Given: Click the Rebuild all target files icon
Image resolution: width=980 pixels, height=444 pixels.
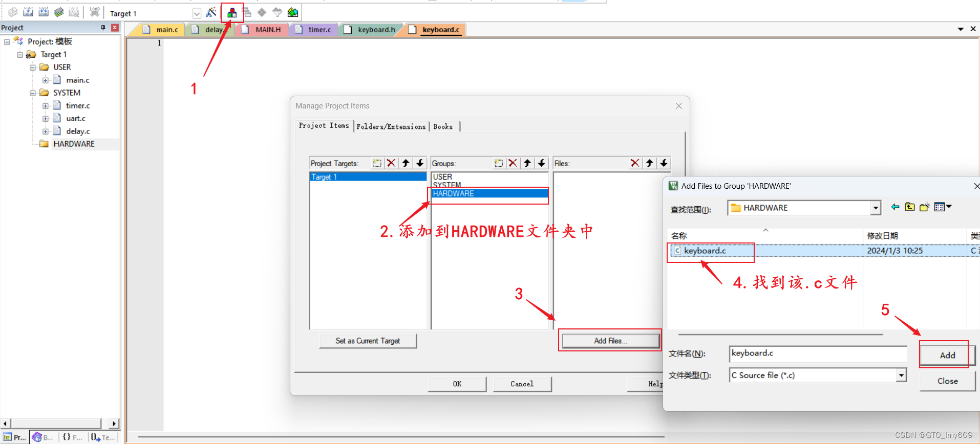Looking at the screenshot, I should (x=44, y=12).
